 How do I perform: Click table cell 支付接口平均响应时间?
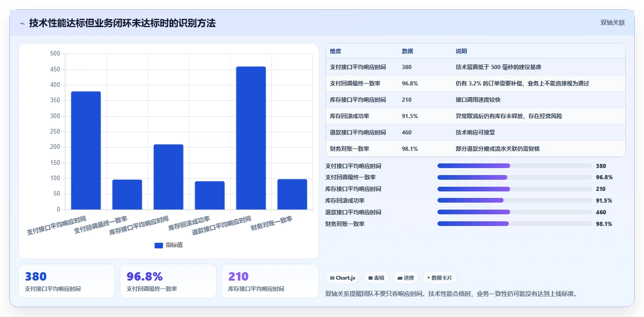pos(358,67)
